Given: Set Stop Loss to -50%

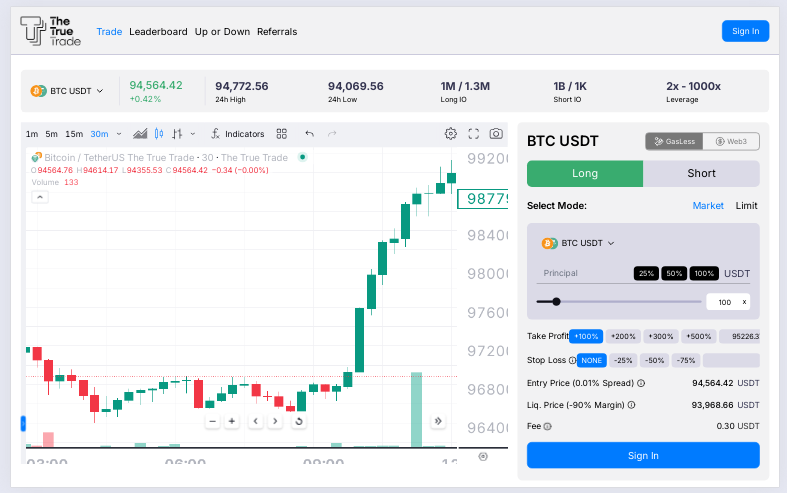Looking at the screenshot, I should [x=654, y=360].
